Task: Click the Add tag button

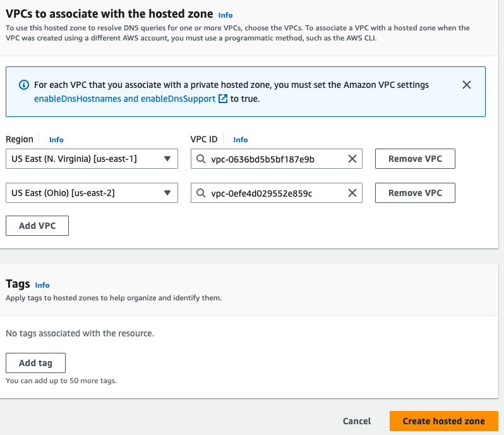Action: click(35, 363)
